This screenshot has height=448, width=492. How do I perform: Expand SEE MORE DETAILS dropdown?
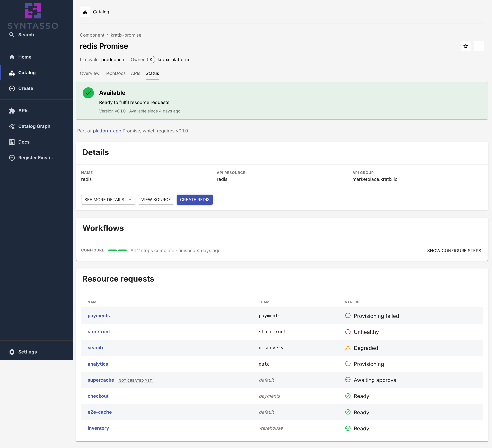pos(108,200)
